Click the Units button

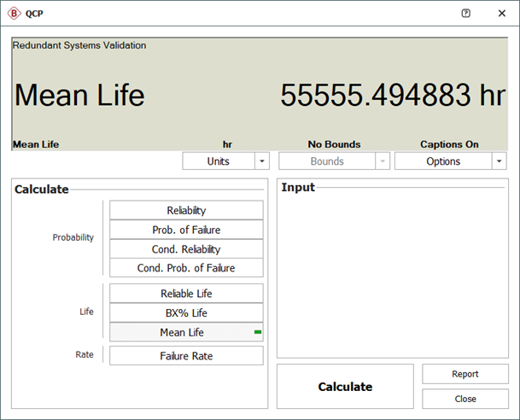point(219,161)
